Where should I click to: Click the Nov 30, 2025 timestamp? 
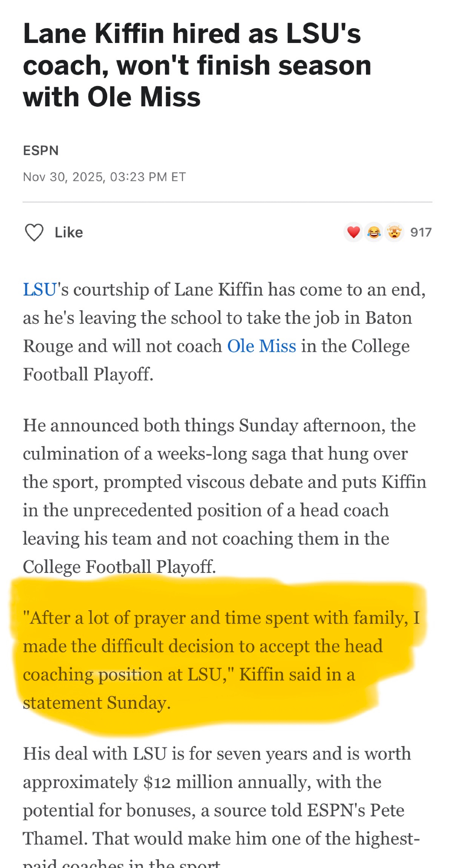104,177
